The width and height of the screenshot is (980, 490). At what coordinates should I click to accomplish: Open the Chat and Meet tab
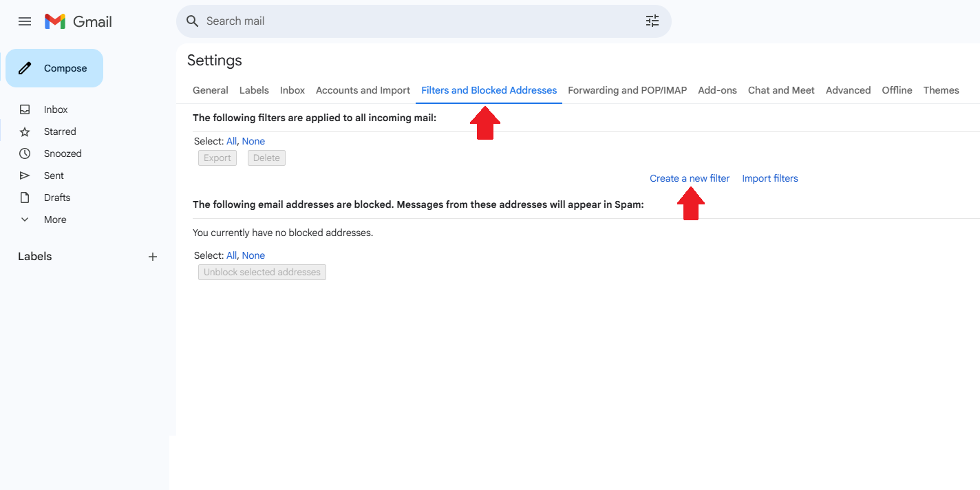[781, 90]
